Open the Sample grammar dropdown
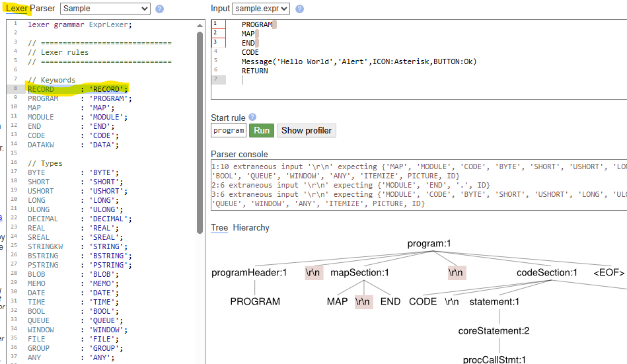 point(105,9)
